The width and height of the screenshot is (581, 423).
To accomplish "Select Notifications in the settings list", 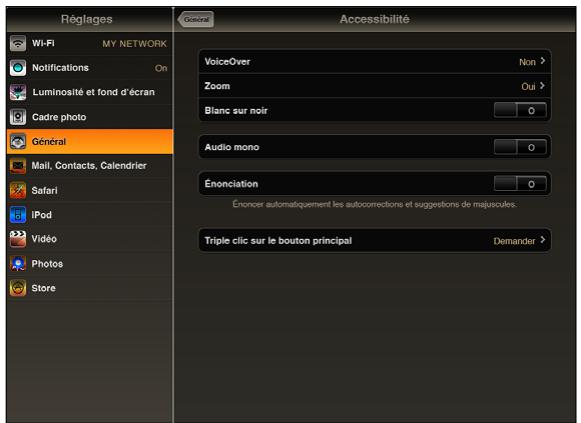I will pos(90,68).
